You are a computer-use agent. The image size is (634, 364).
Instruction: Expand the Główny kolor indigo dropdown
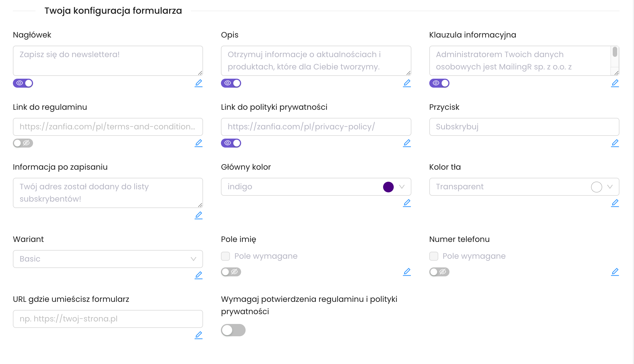(x=402, y=187)
